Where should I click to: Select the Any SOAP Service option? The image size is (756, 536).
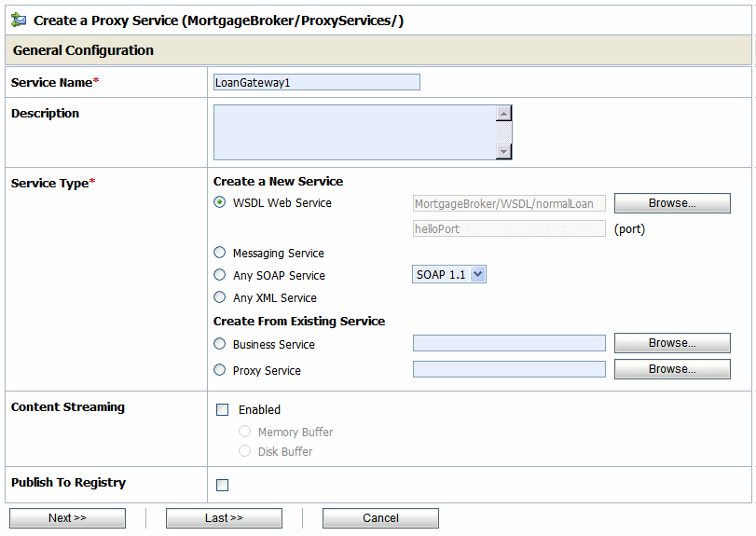[219, 275]
